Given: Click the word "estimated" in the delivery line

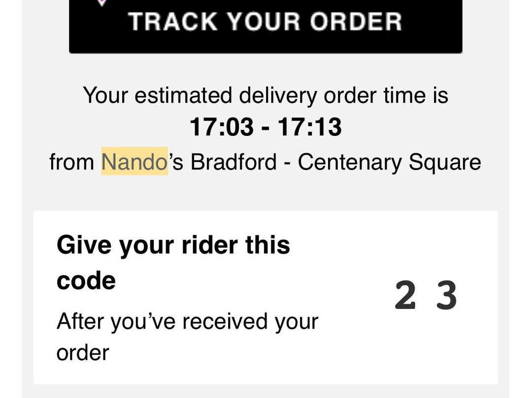Looking at the screenshot, I should click(x=183, y=95).
